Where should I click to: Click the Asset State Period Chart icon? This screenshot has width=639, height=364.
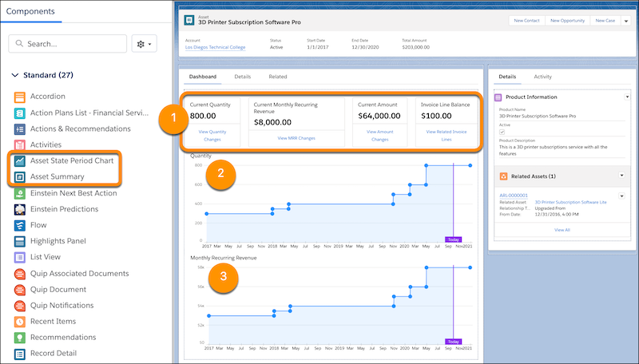[19, 160]
